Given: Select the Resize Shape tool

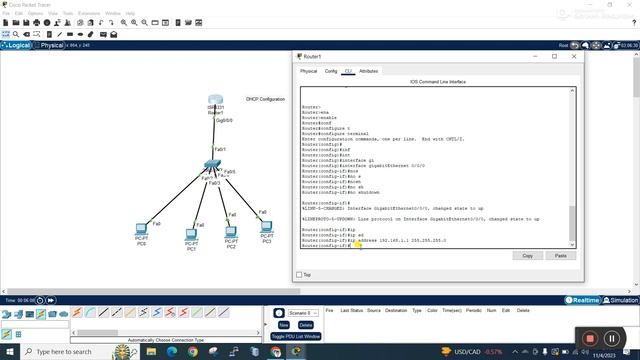Looking at the screenshot, I should click(x=37, y=34).
